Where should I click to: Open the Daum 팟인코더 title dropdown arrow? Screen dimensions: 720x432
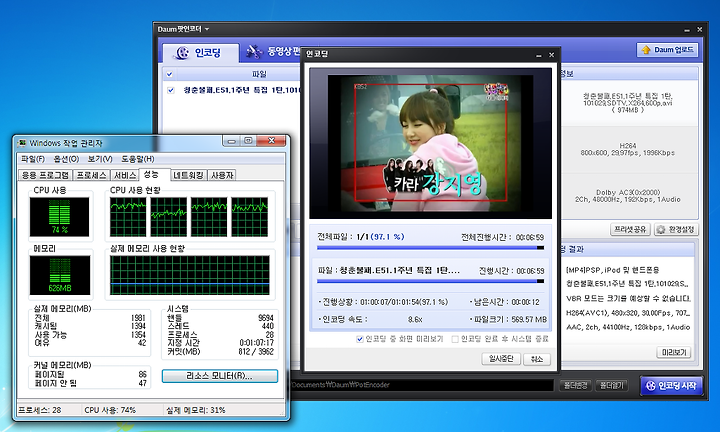click(207, 29)
